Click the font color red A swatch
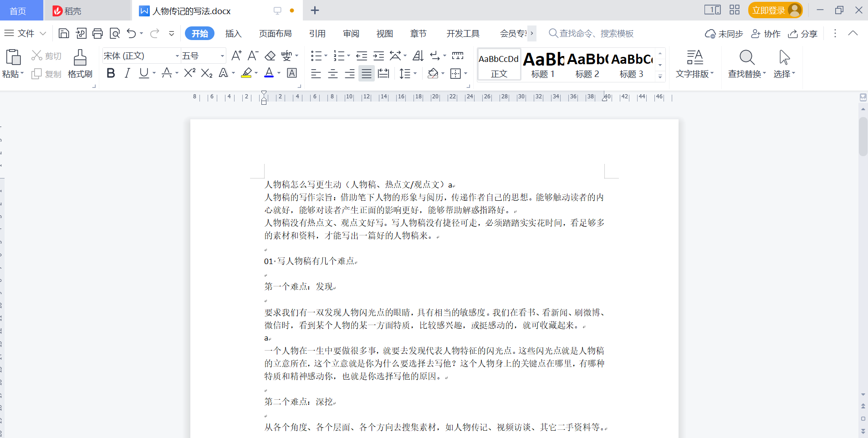This screenshot has width=868, height=438. tap(269, 73)
